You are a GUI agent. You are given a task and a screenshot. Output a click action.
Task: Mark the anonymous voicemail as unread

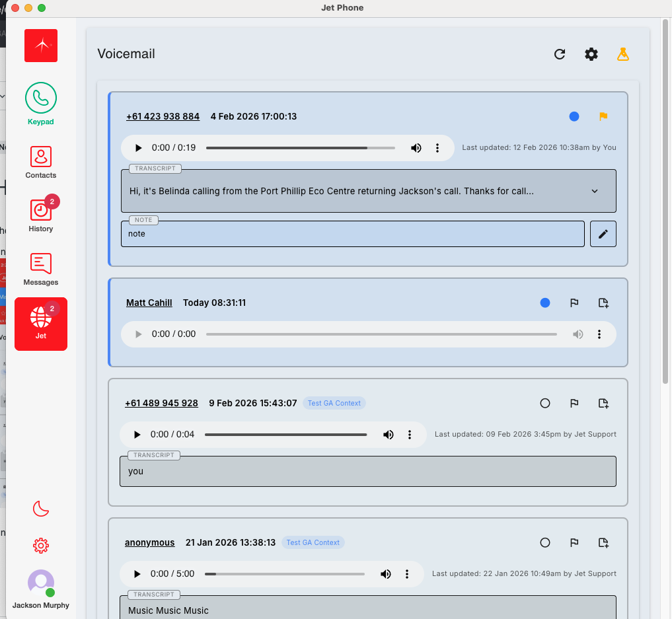tap(544, 543)
